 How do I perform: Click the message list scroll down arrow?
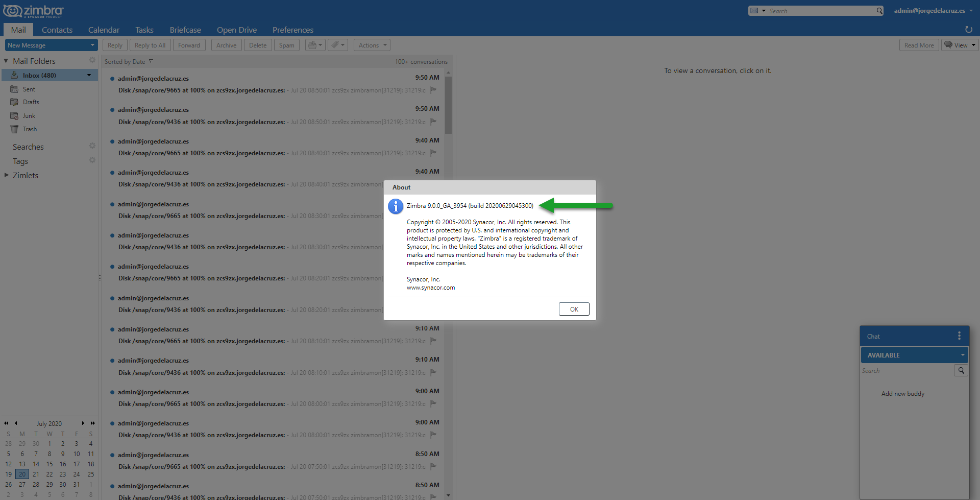point(448,495)
